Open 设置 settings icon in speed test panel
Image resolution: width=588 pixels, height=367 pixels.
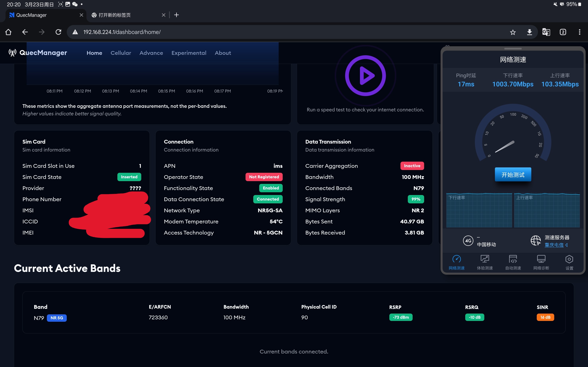[569, 259]
